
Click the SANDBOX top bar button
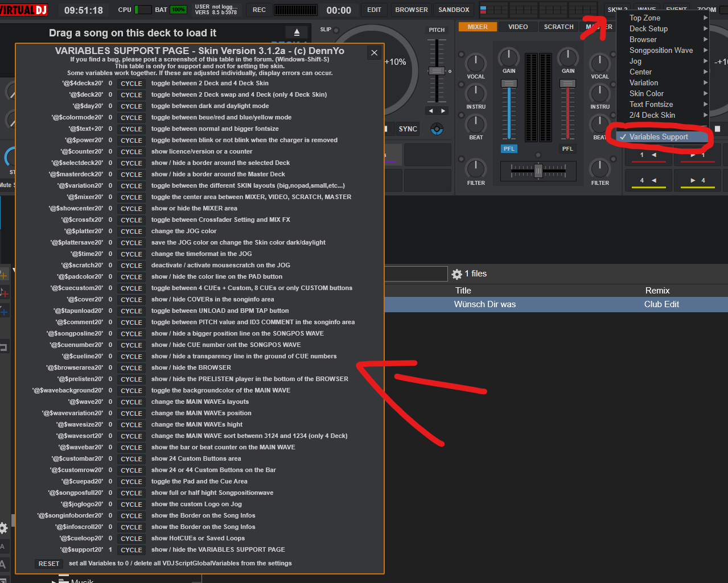click(454, 10)
